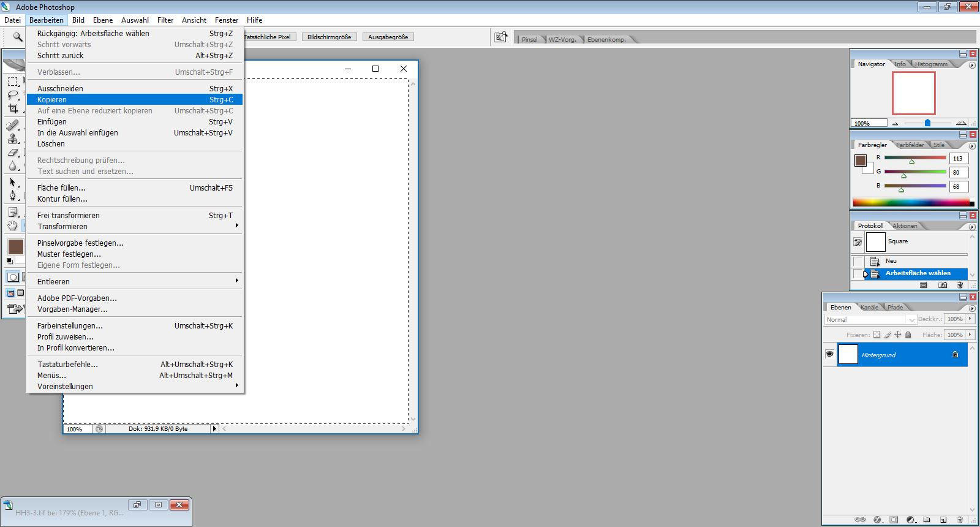The image size is (980, 527).
Task: Create a new layer via Layers panel icon
Action: pyautogui.click(x=944, y=520)
